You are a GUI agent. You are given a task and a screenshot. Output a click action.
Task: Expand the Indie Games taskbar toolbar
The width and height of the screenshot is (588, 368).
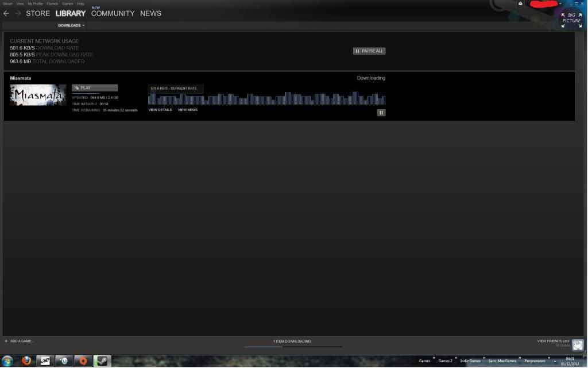tap(483, 358)
